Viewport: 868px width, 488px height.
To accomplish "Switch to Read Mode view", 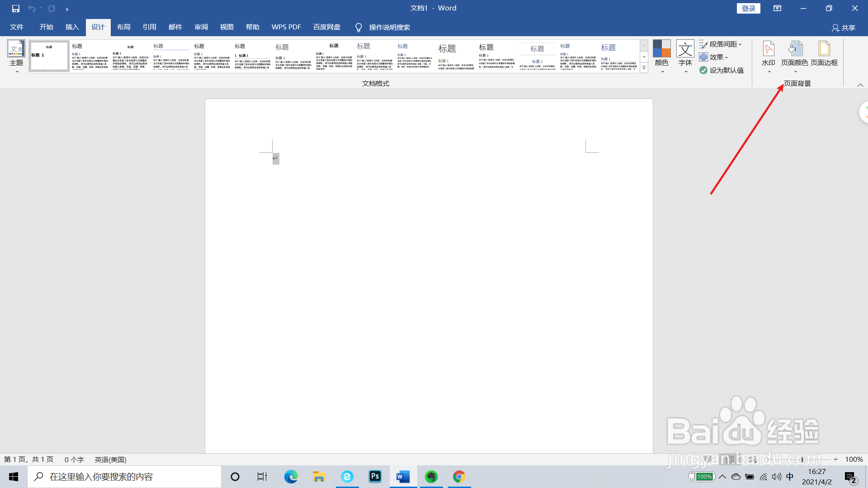I will click(708, 460).
